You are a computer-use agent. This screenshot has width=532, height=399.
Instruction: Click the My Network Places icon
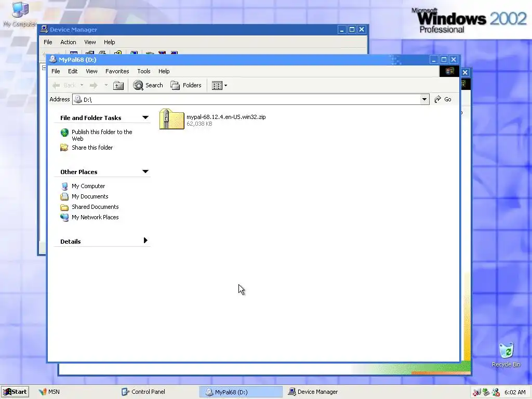tap(64, 217)
